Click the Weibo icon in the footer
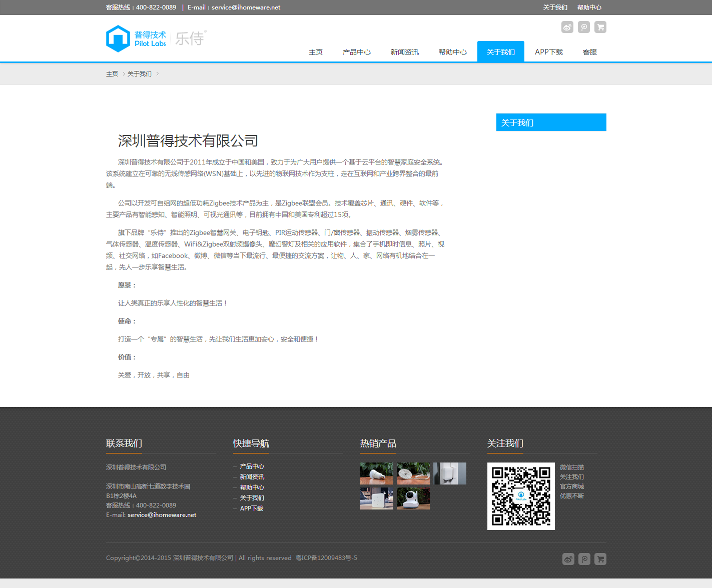The image size is (712, 588). click(568, 559)
